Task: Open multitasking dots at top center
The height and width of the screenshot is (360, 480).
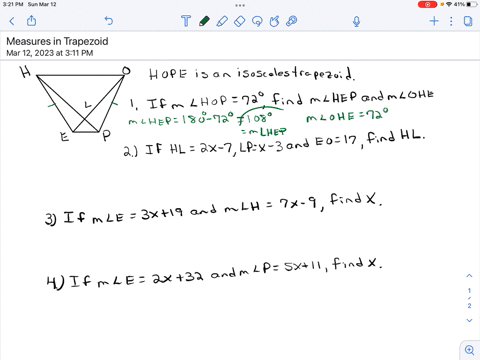Action: click(240, 5)
